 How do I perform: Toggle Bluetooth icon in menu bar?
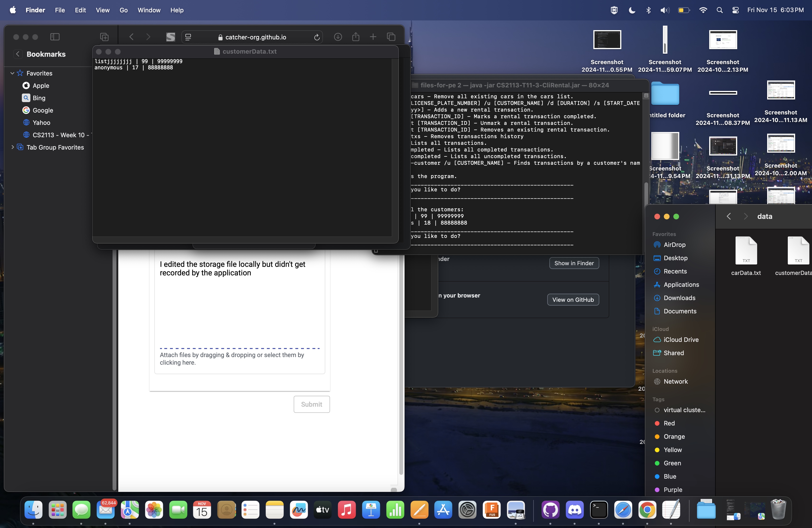tap(648, 10)
